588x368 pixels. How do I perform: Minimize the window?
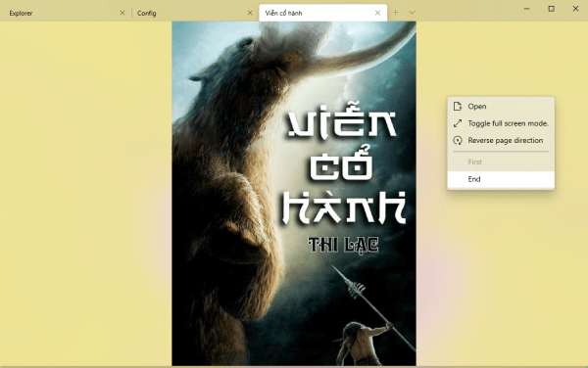(527, 9)
